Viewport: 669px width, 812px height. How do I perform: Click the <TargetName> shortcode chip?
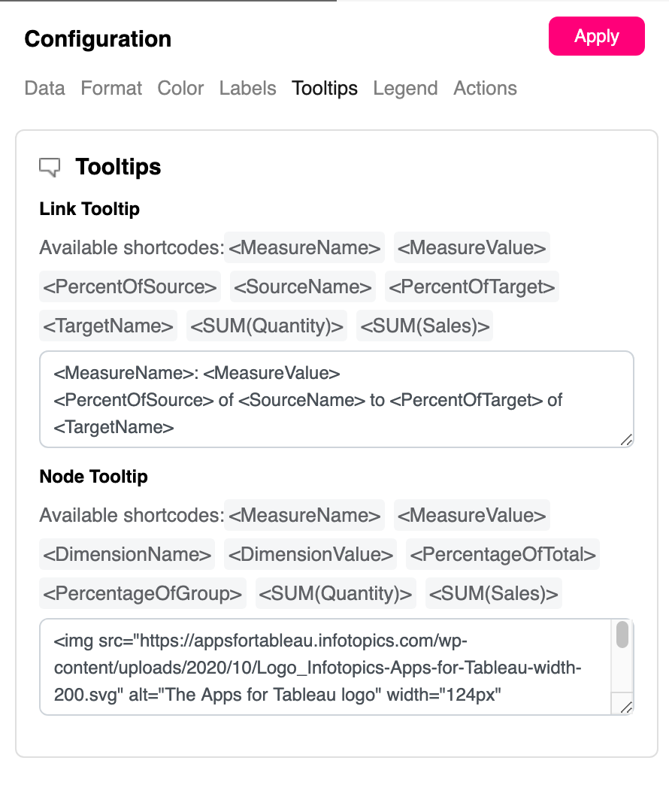[108, 326]
